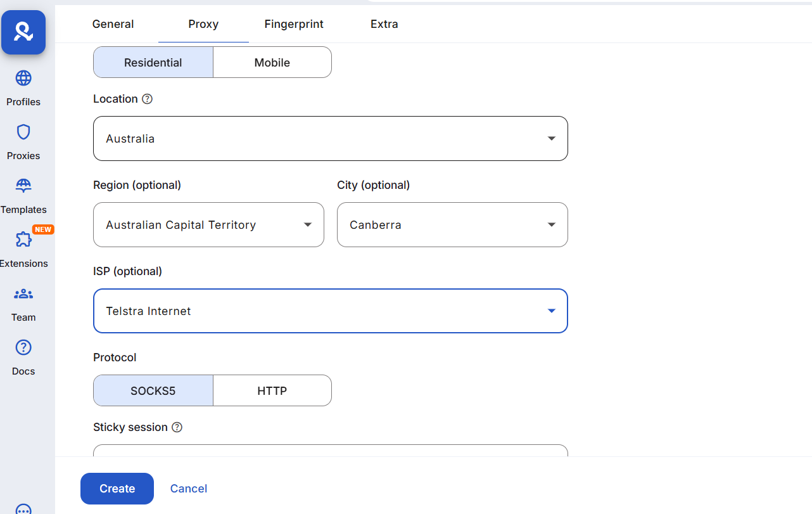
Task: Open the Canberra city dropdown
Action: 452,225
